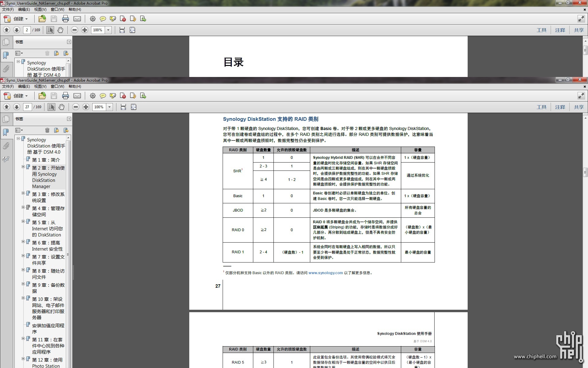This screenshot has width=588, height=368.
Task: Open the www.synology.com link in the footnote
Action: 326,273
